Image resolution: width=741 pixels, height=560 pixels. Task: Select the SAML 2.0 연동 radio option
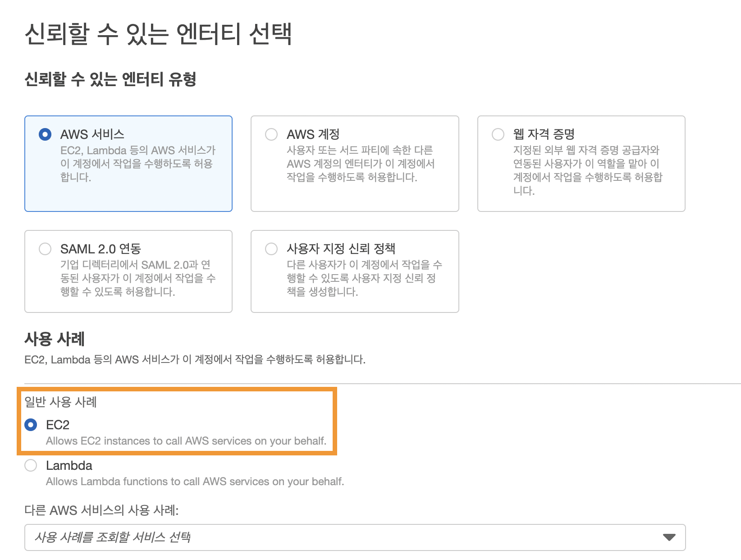click(x=45, y=249)
